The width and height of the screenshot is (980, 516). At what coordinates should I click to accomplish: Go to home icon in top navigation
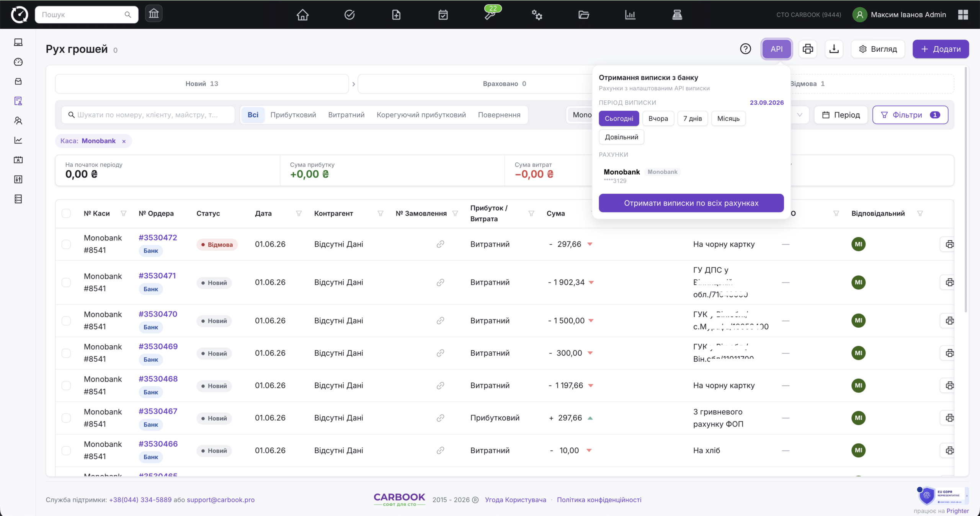tap(302, 15)
